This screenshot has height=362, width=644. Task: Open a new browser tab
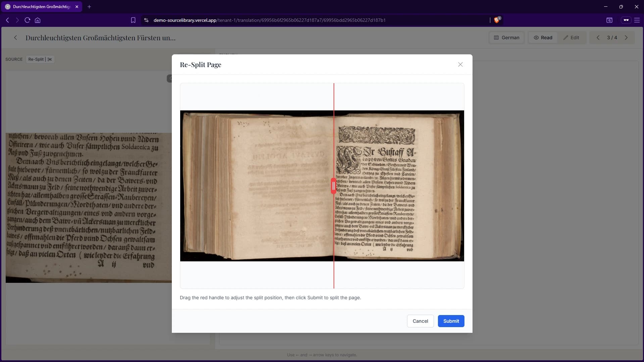click(89, 7)
